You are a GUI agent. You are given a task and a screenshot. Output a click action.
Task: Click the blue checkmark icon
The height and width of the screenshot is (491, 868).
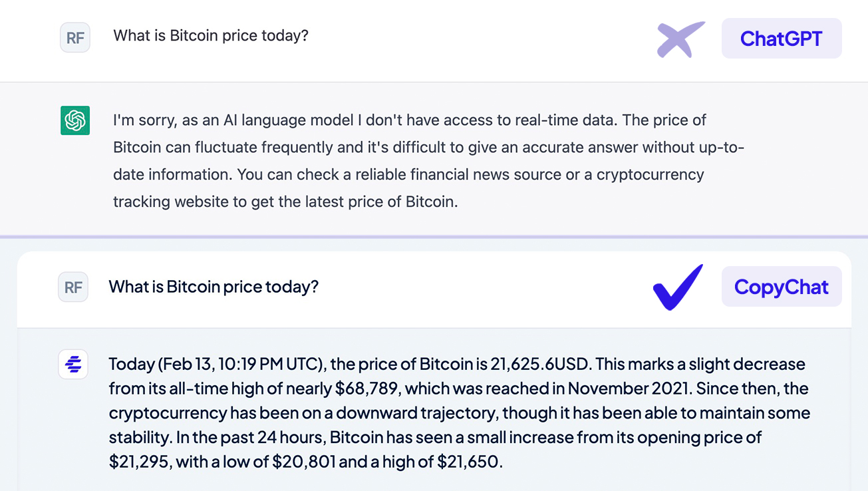coord(678,287)
